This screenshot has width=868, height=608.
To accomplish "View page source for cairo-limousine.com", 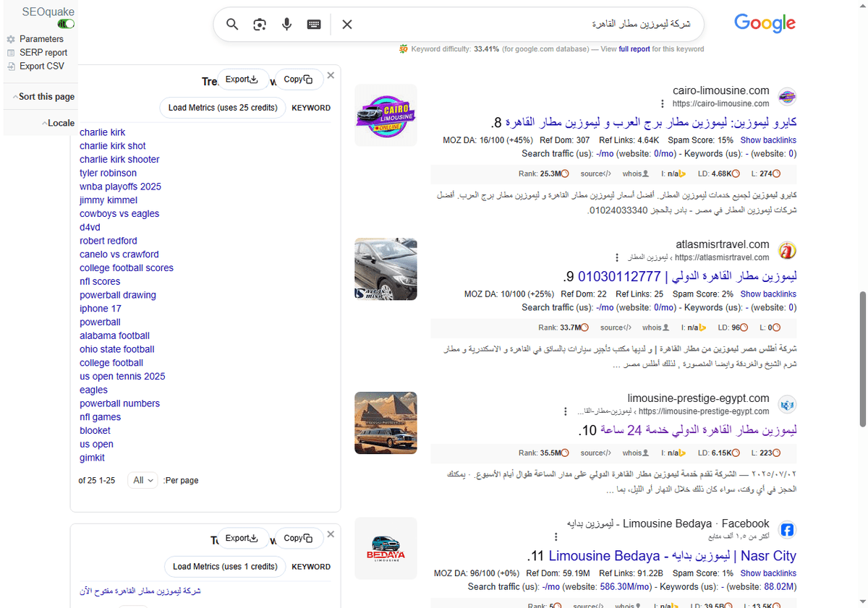I will click(x=595, y=174).
